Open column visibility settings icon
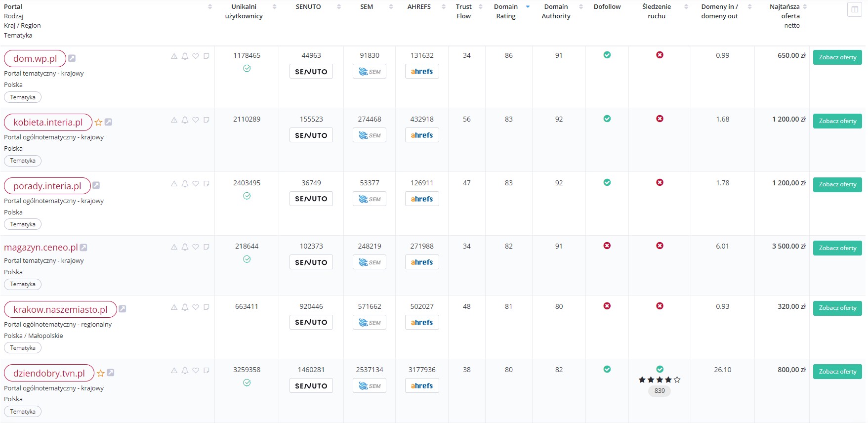 click(x=855, y=9)
